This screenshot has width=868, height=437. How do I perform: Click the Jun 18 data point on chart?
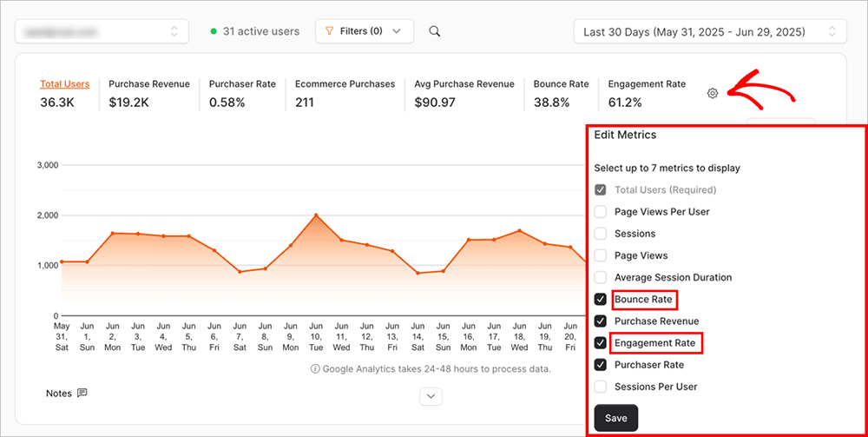click(519, 230)
